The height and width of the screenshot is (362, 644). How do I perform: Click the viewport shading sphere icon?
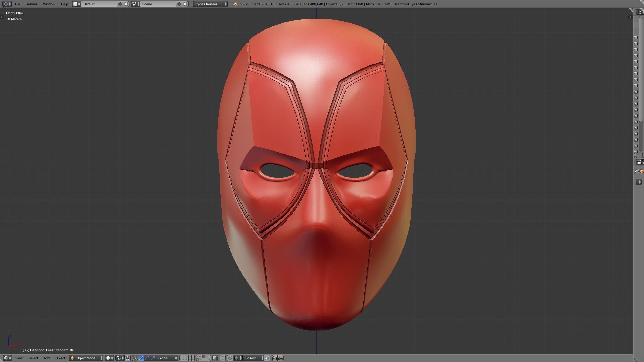pyautogui.click(x=108, y=358)
